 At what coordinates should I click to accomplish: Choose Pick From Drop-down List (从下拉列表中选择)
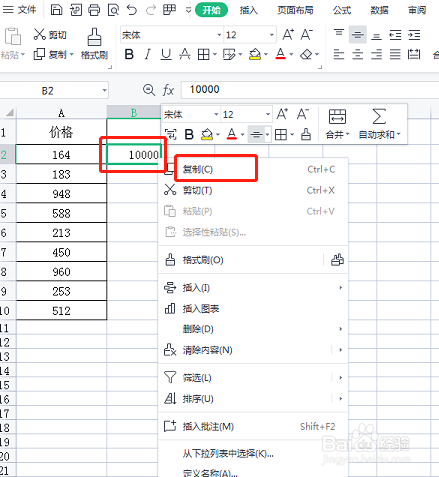[253, 454]
